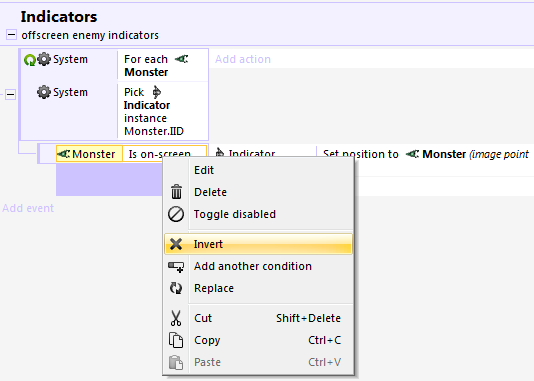Collapse the offscreen enemy indicators group
The width and height of the screenshot is (534, 381).
tap(11, 34)
